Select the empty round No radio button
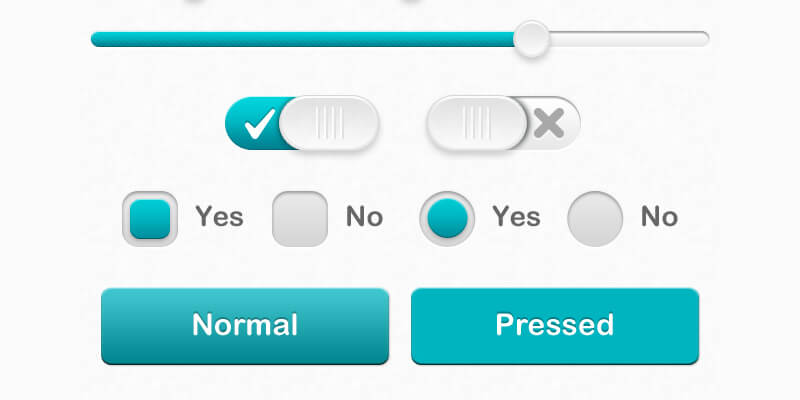The width and height of the screenshot is (800, 400). click(595, 218)
